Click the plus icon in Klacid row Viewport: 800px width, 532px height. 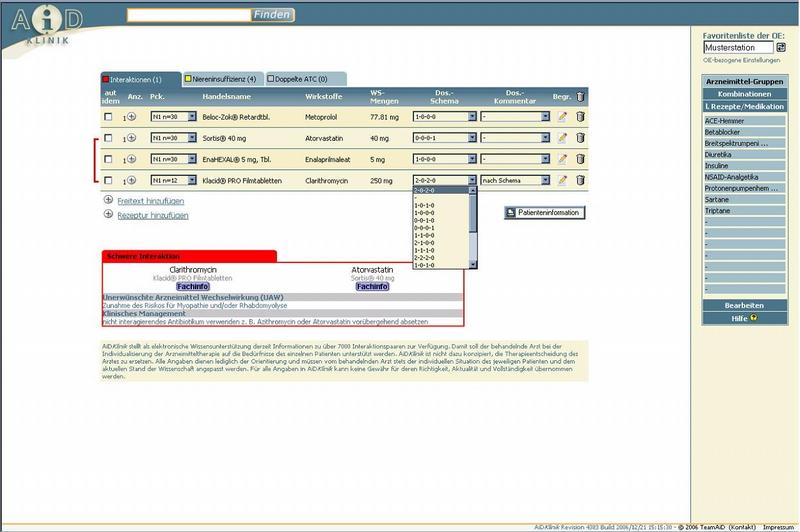click(x=132, y=180)
